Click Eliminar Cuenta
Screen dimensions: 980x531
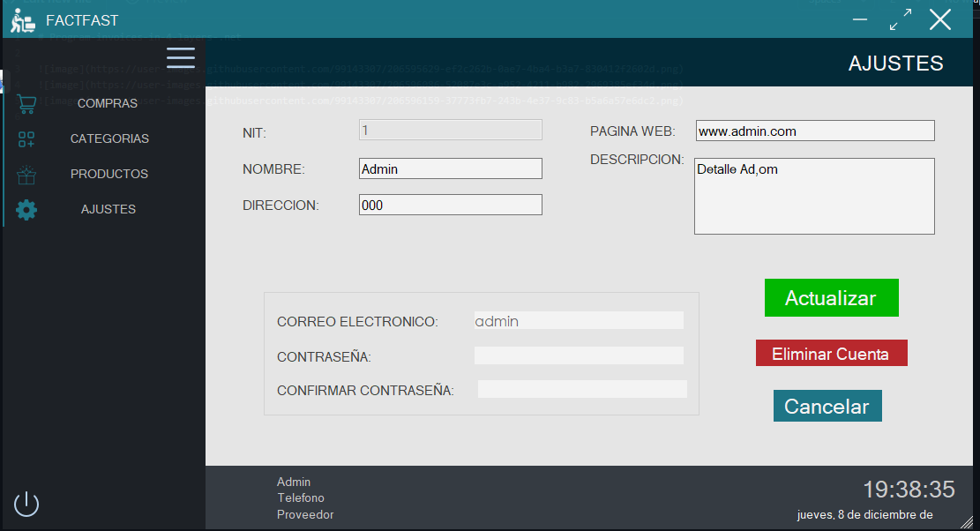point(831,353)
